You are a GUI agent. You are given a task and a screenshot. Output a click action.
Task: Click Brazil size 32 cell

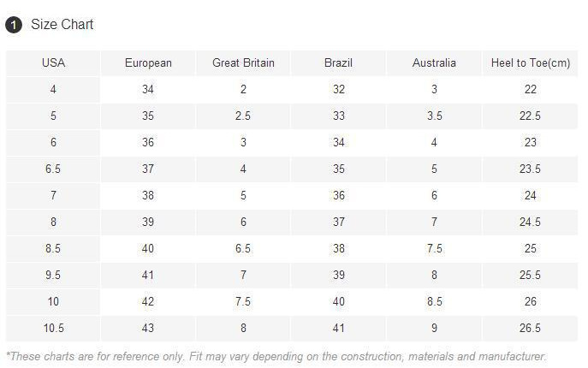tap(338, 89)
